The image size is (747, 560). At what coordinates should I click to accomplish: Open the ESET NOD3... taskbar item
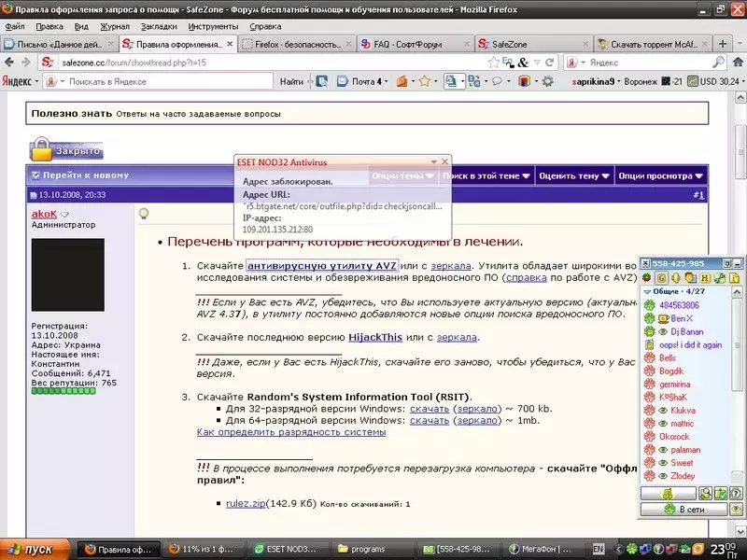pyautogui.click(x=287, y=549)
